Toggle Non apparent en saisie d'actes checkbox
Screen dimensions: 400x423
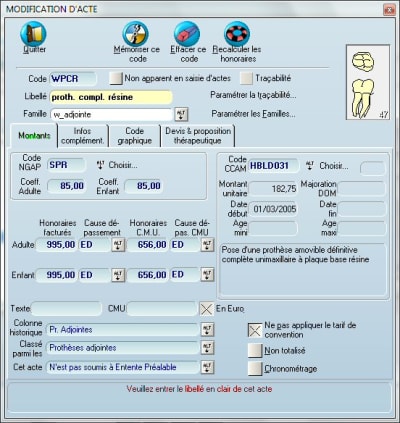[x=116, y=78]
